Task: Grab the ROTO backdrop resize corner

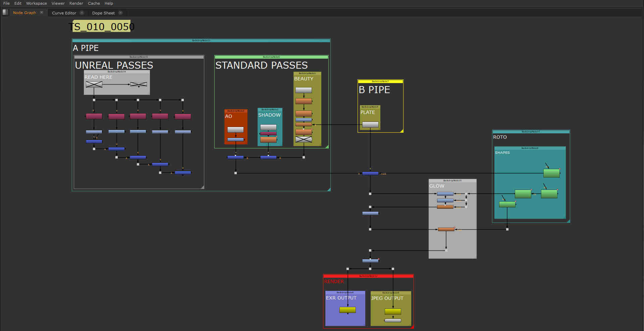Action: click(x=568, y=221)
